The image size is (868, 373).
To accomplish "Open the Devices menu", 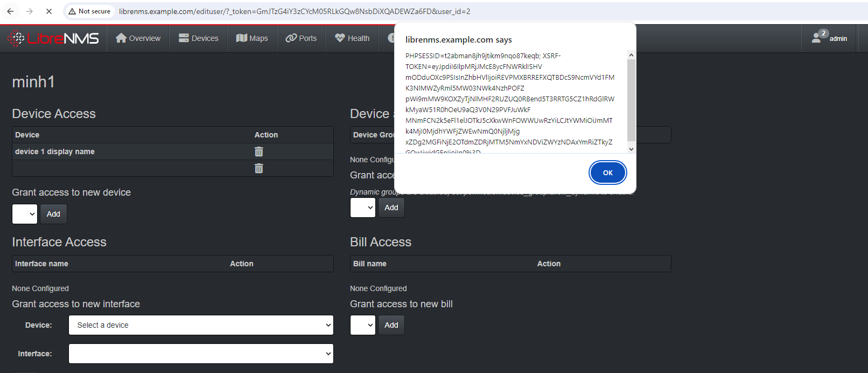I will (199, 38).
